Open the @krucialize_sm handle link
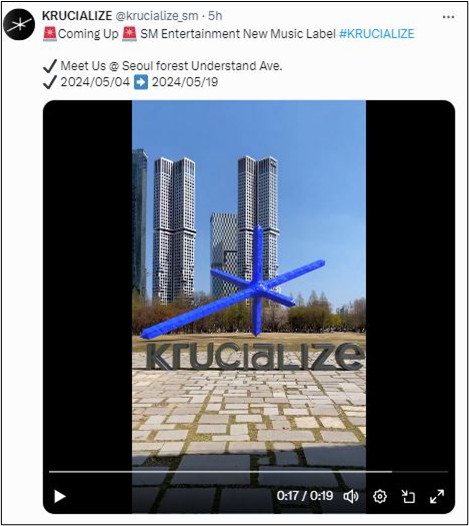 157,16
